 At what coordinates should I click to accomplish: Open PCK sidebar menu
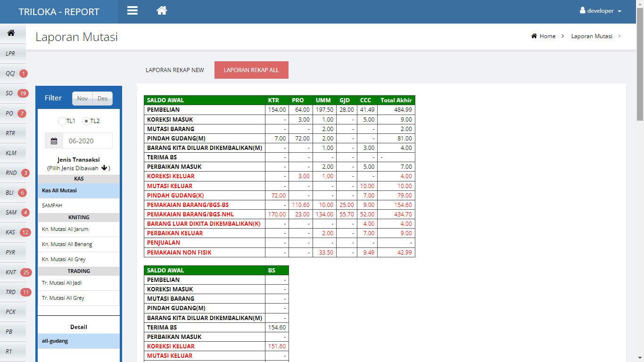coord(13,312)
